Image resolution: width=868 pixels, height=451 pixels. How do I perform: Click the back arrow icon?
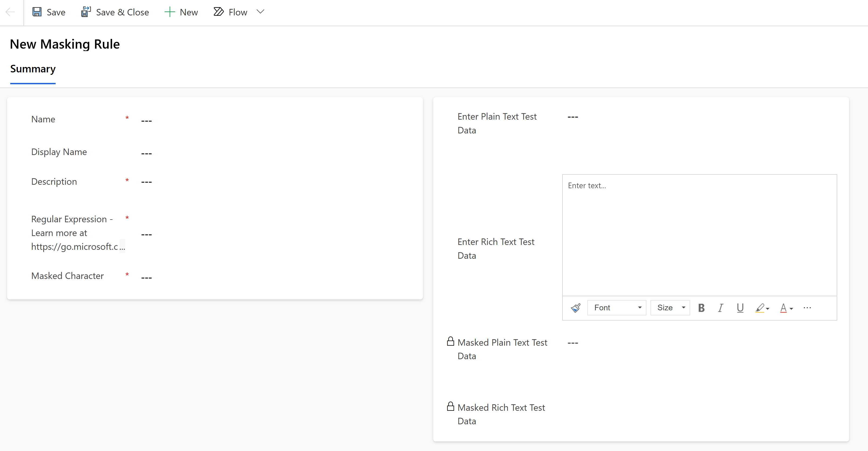click(x=10, y=12)
